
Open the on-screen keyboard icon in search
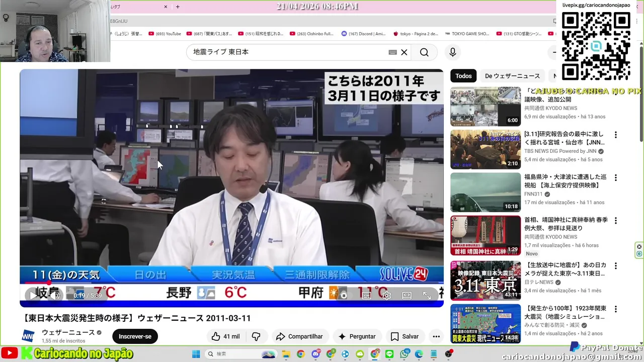[393, 52]
